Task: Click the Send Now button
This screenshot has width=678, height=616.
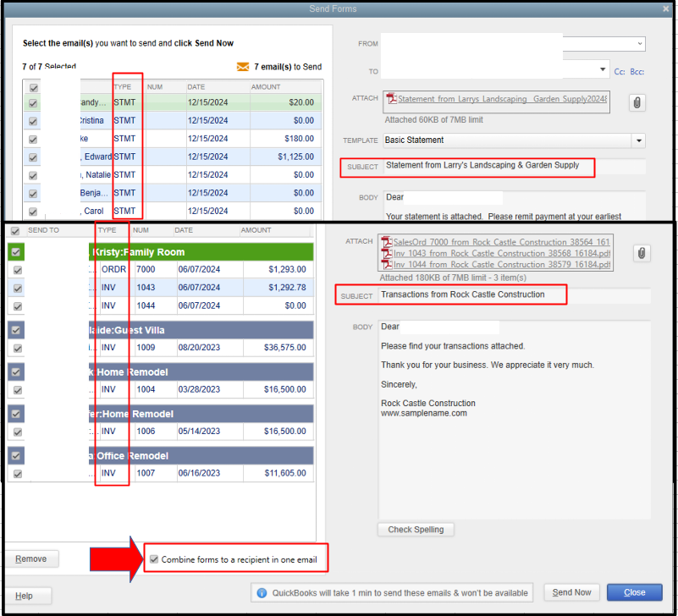Action: [571, 592]
